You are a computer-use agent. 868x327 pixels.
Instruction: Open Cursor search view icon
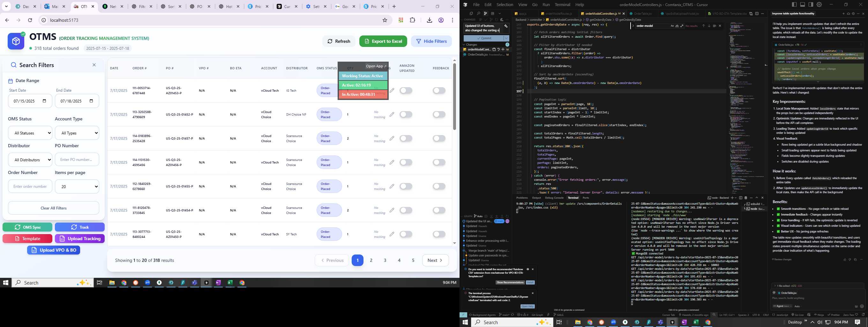pos(478,13)
